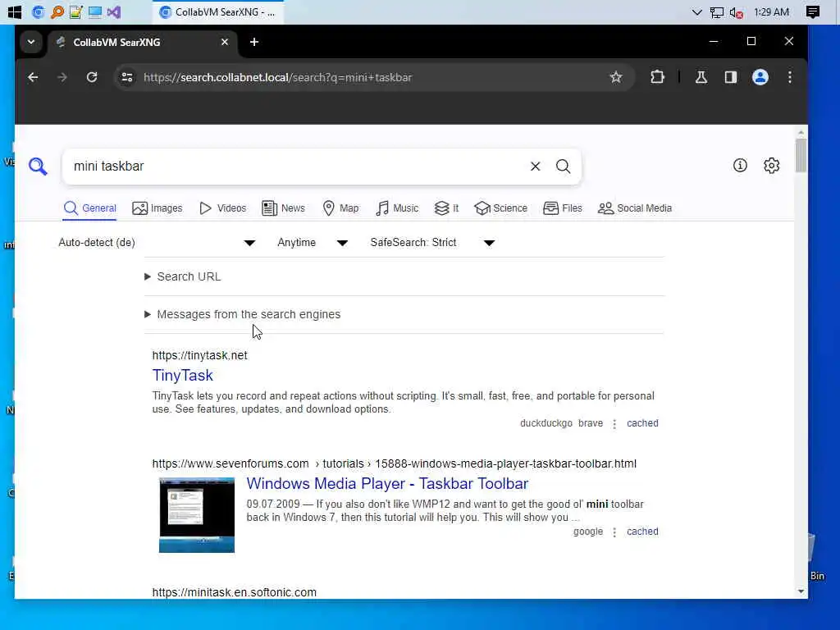View site information icon in address bar
840x630 pixels.
(127, 77)
